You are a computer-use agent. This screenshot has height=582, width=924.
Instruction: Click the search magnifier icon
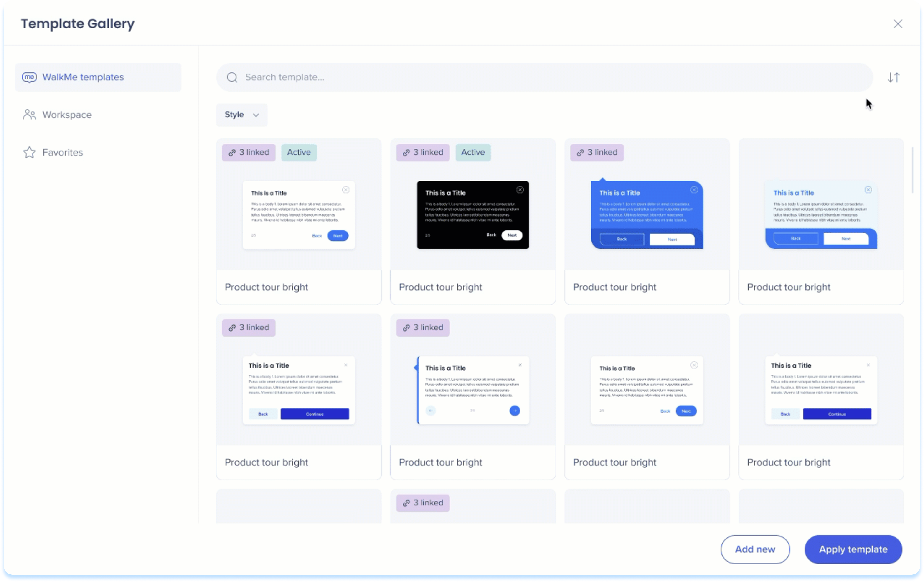pos(232,78)
